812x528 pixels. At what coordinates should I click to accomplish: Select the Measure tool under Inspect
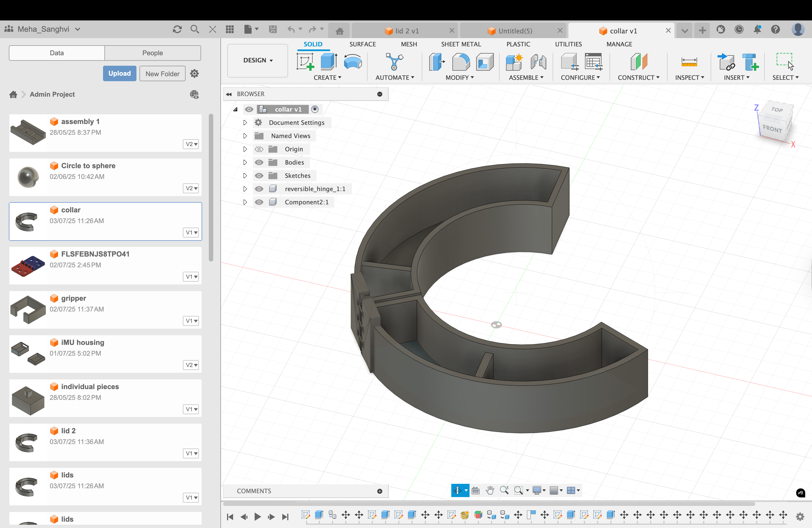[689, 62]
